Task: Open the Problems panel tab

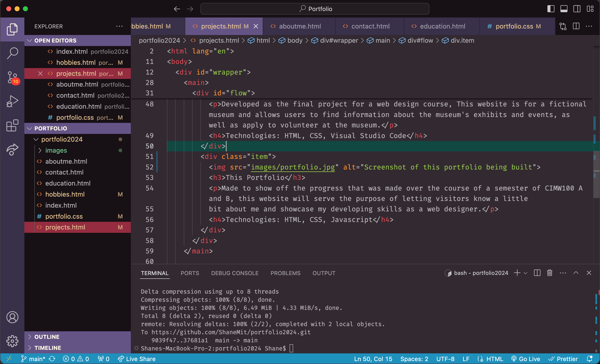Action: (285, 273)
